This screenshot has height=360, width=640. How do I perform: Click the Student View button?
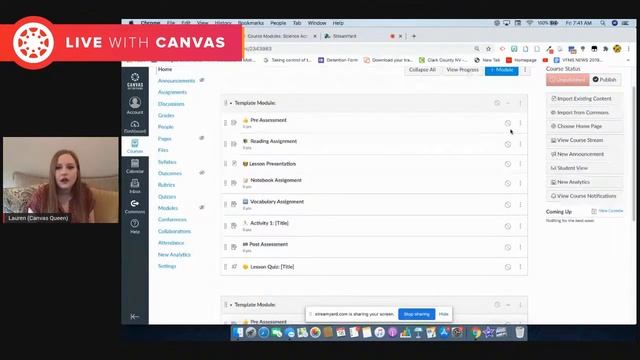584,168
